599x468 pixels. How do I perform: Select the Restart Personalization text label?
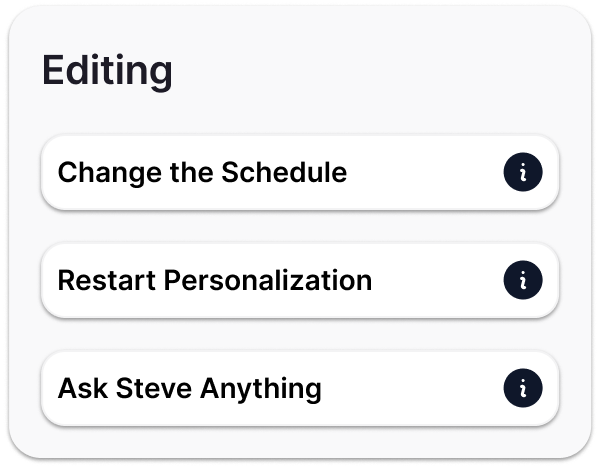point(215,280)
